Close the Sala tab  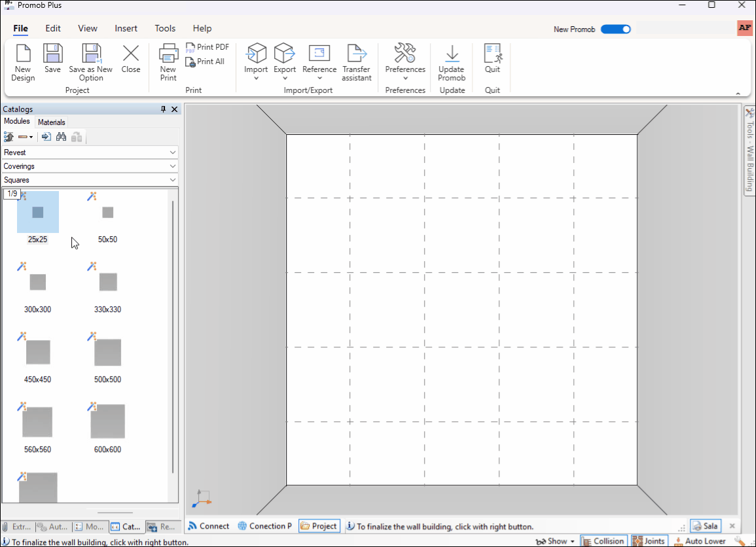click(732, 526)
